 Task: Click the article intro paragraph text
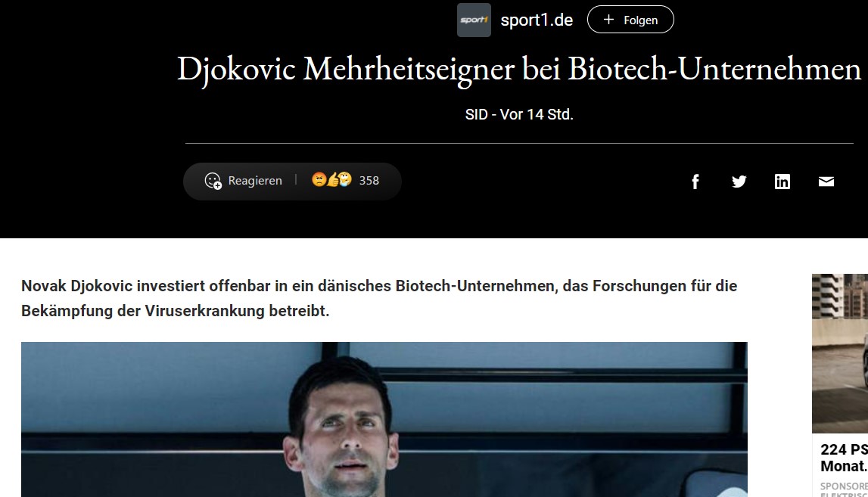pos(379,298)
